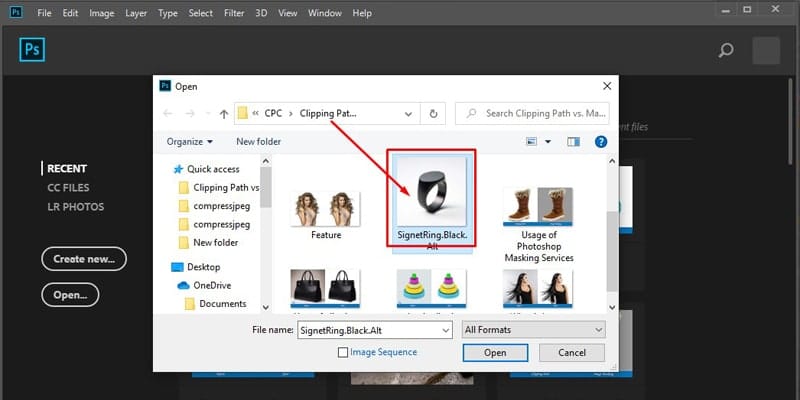800x400 pixels.
Task: Select New folder in navigation tree
Action: 209,243
